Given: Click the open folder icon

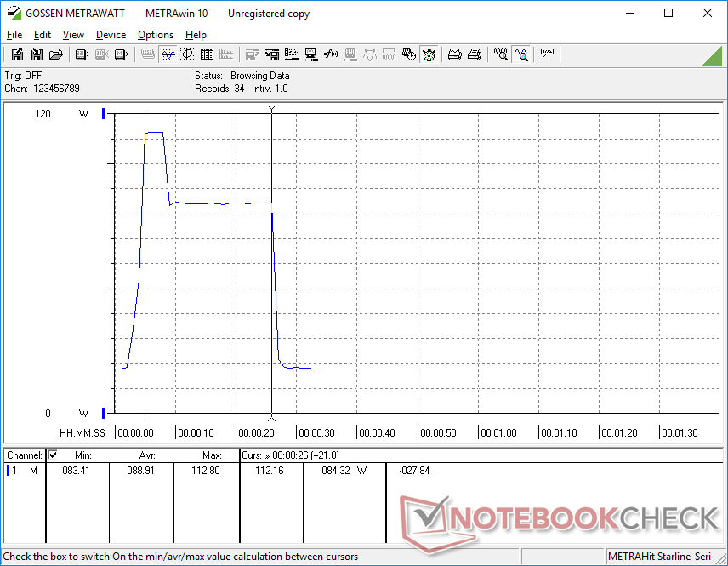Looking at the screenshot, I should pyautogui.click(x=56, y=54).
